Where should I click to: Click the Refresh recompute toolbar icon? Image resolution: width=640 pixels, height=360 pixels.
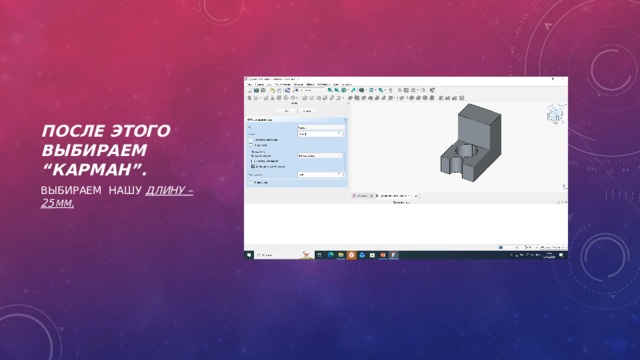click(x=287, y=90)
